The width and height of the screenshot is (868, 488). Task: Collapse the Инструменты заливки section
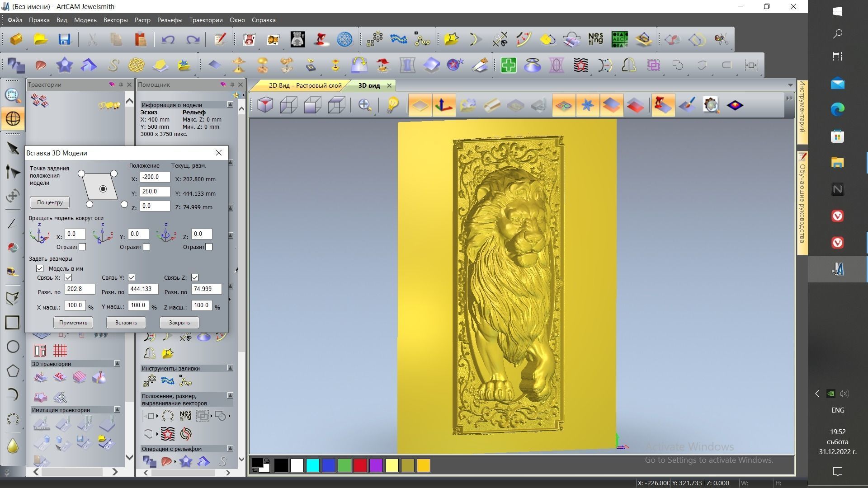(230, 368)
